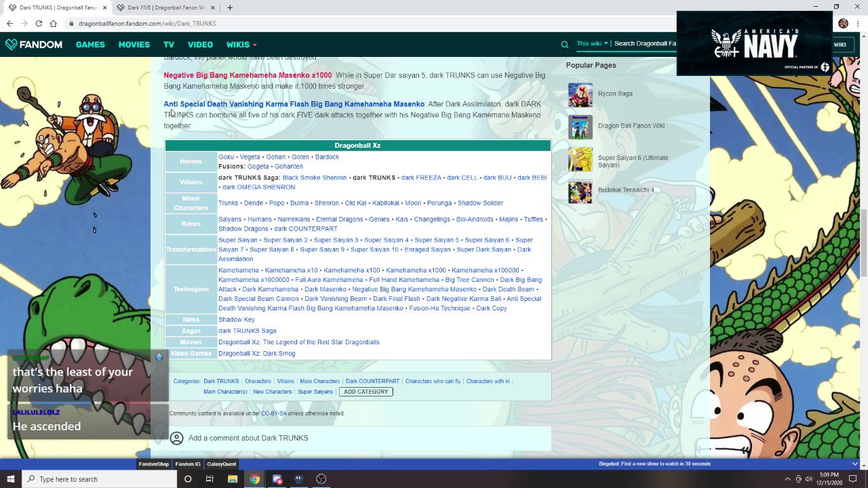Click the padlock site info icon

[71, 24]
